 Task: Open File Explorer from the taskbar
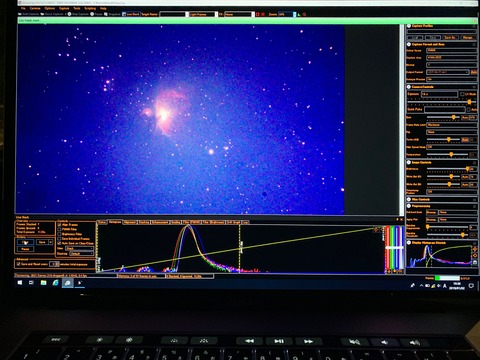pos(43,283)
